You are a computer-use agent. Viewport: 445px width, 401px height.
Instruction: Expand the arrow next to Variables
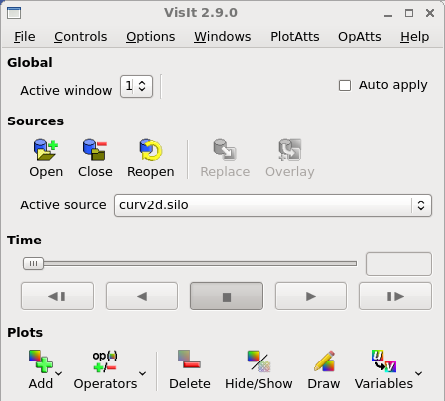point(419,373)
